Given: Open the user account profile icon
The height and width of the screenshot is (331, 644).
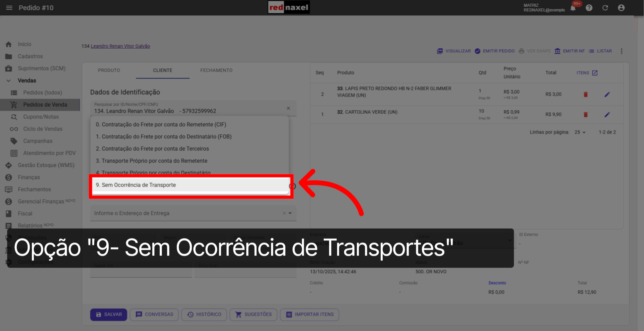Looking at the screenshot, I should (x=621, y=8).
